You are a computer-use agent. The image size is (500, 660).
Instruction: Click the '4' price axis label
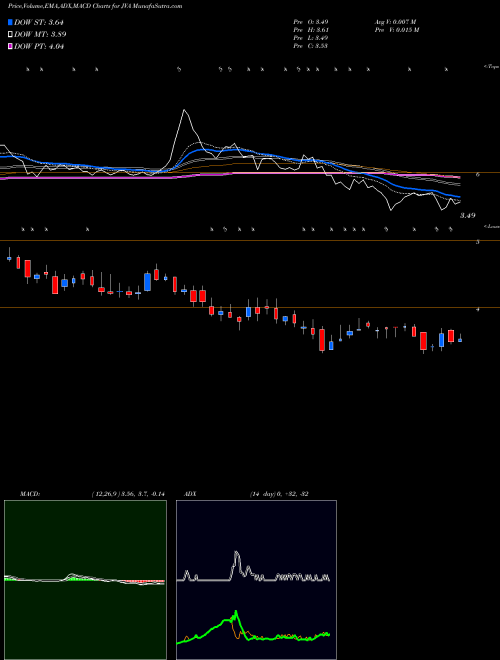[x=478, y=309]
